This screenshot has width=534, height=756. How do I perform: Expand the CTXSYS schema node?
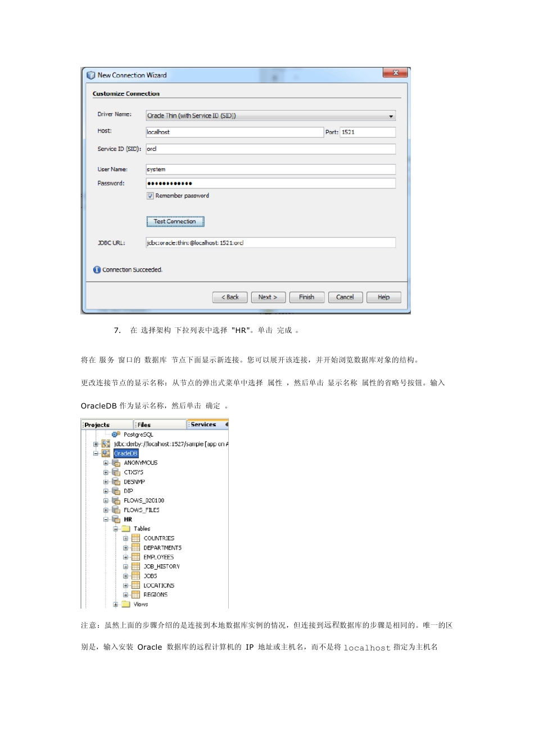coord(106,472)
